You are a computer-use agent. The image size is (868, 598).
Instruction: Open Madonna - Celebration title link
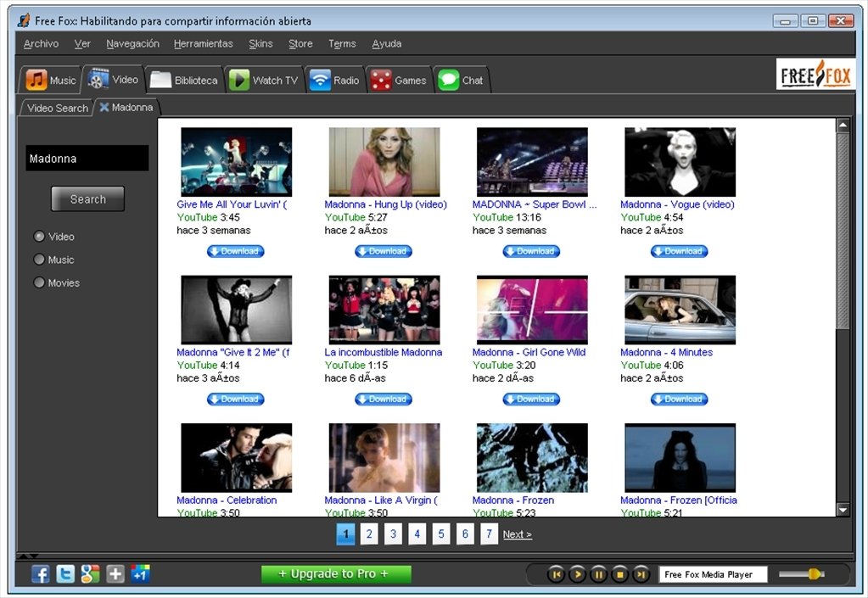(227, 500)
